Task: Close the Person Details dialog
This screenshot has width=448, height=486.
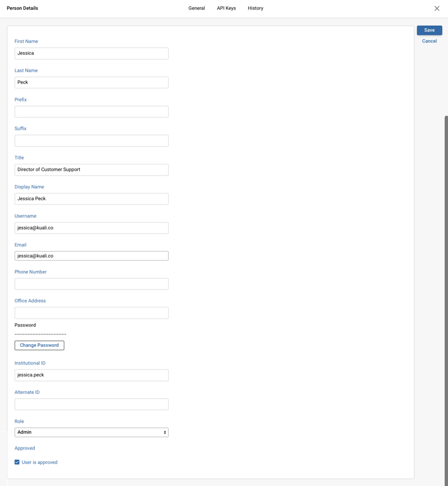Action: point(437,8)
